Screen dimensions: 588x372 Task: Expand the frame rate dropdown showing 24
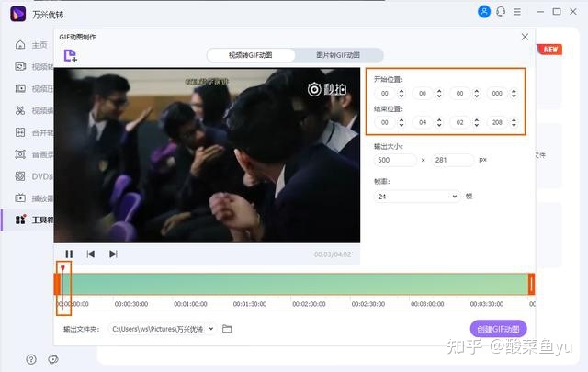417,197
